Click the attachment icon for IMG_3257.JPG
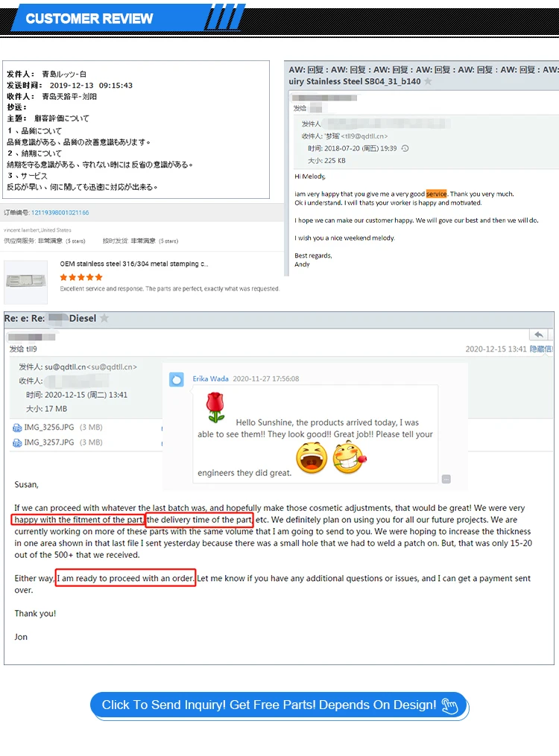The width and height of the screenshot is (559, 756). point(17,442)
